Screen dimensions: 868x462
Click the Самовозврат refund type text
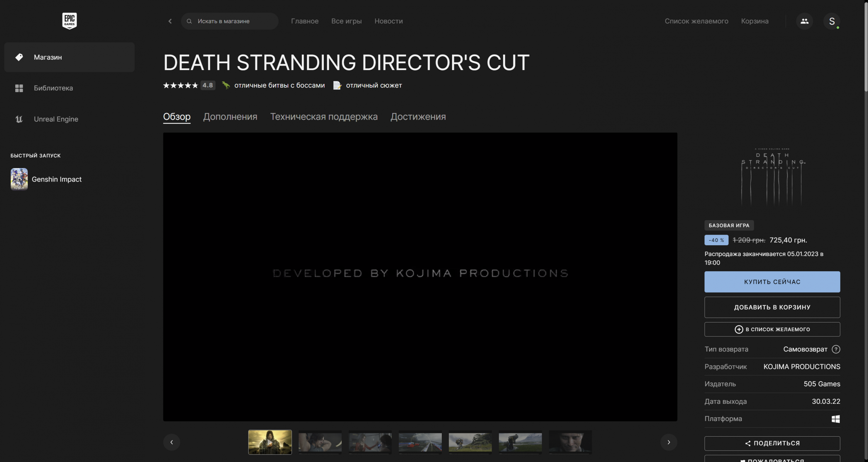tap(805, 349)
